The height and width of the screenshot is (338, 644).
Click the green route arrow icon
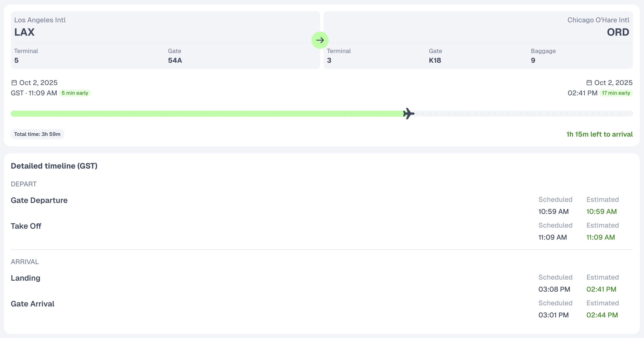pyautogui.click(x=320, y=40)
